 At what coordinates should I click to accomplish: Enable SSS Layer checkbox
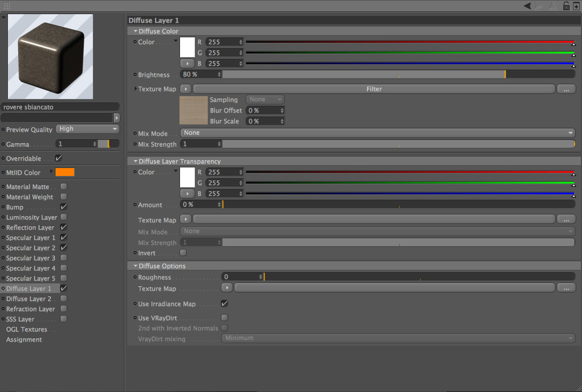point(64,319)
